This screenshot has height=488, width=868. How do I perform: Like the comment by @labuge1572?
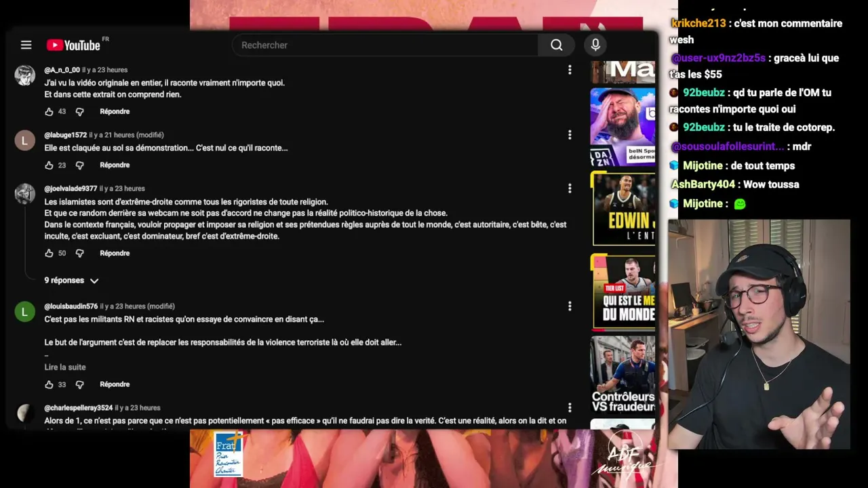(49, 165)
